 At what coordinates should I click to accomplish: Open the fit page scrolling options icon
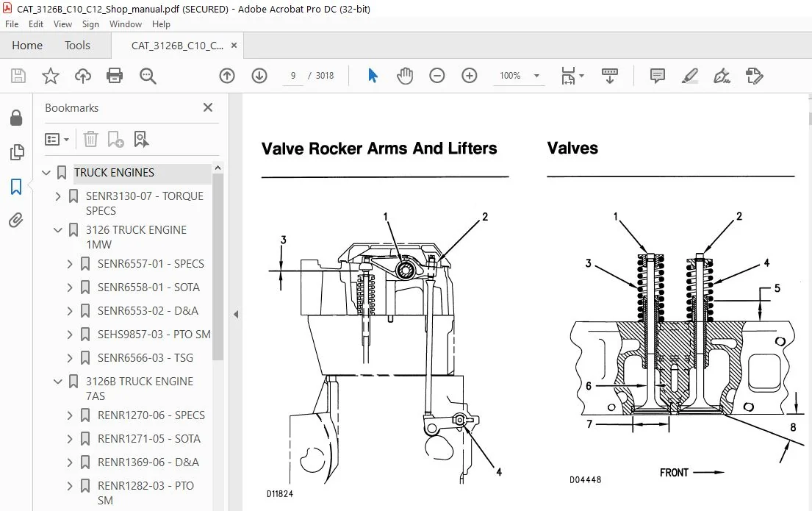point(572,76)
